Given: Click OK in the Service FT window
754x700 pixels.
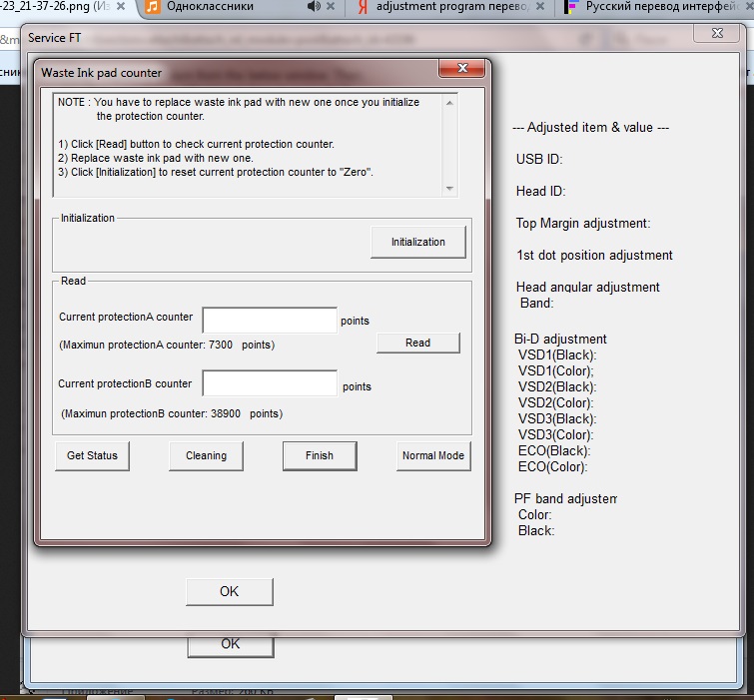Looking at the screenshot, I should tap(230, 591).
